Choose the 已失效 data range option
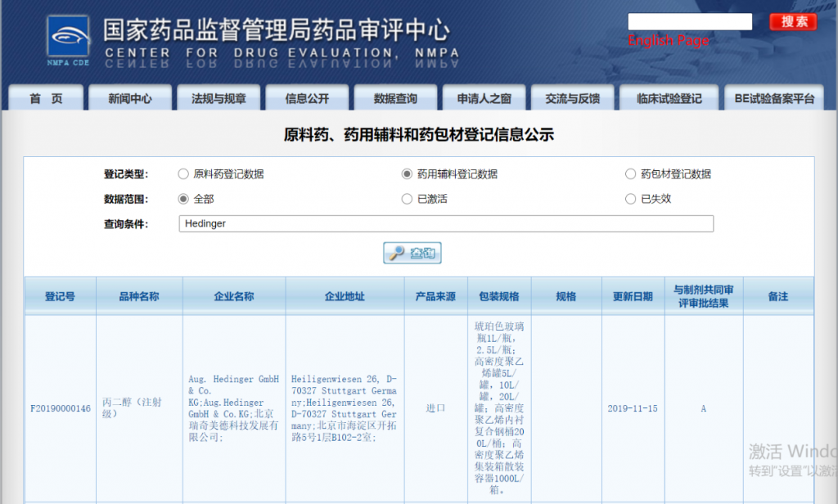 pos(630,198)
